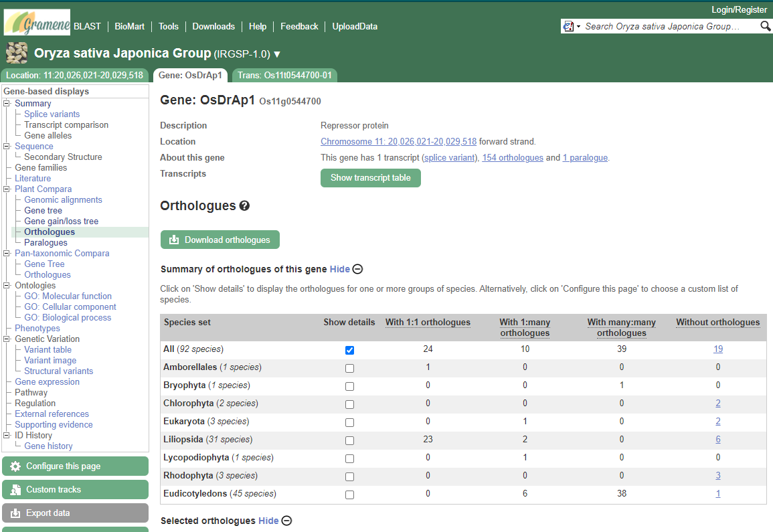Screen dimensions: 773x532
Task: Click the Download orthologues button
Action: 220,240
